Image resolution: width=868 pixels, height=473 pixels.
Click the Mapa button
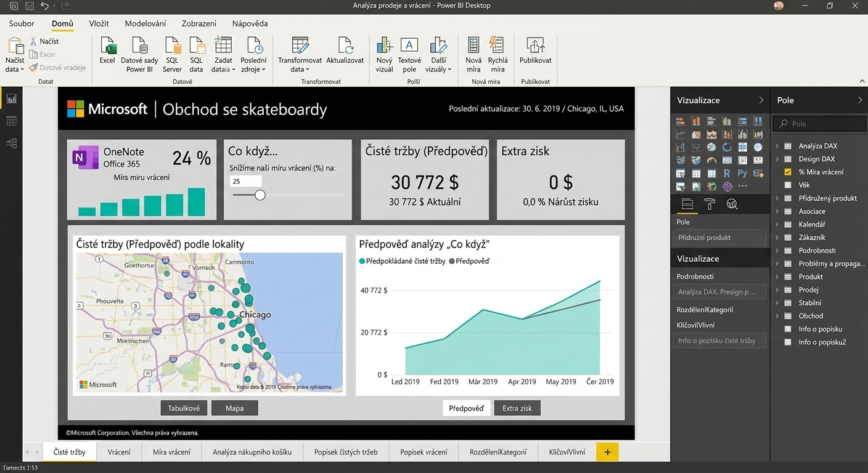(234, 408)
